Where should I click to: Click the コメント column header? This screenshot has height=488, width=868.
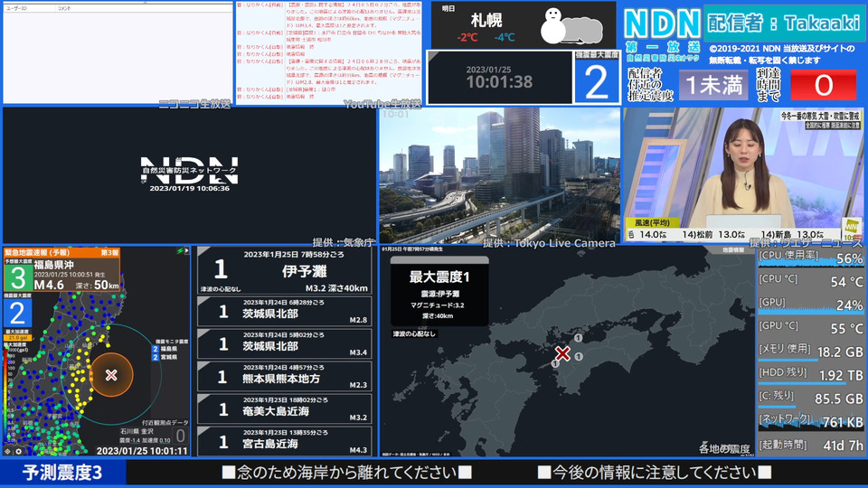65,8
